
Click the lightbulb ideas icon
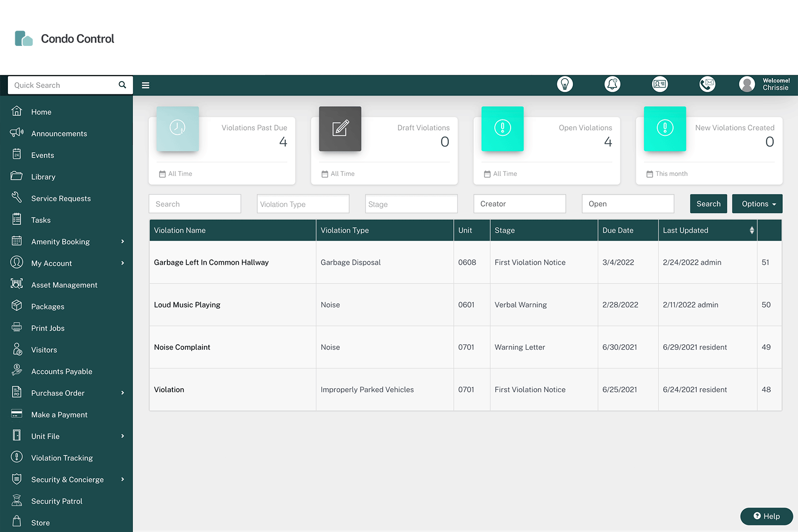565,84
